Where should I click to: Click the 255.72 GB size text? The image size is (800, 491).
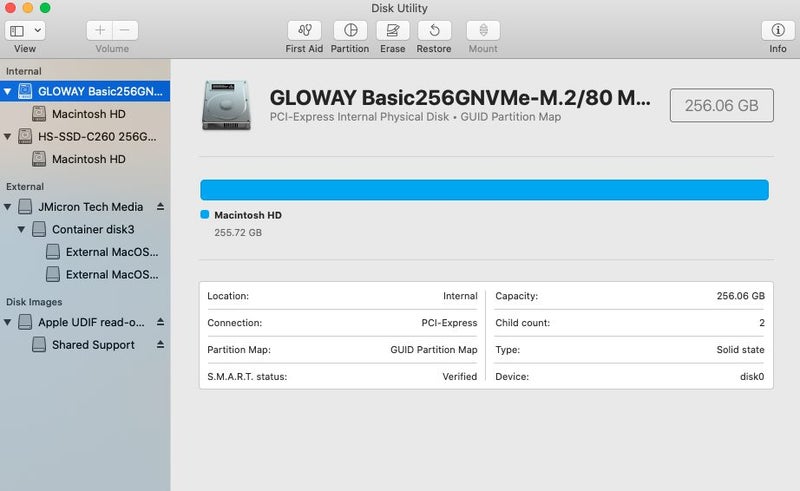(x=238, y=233)
